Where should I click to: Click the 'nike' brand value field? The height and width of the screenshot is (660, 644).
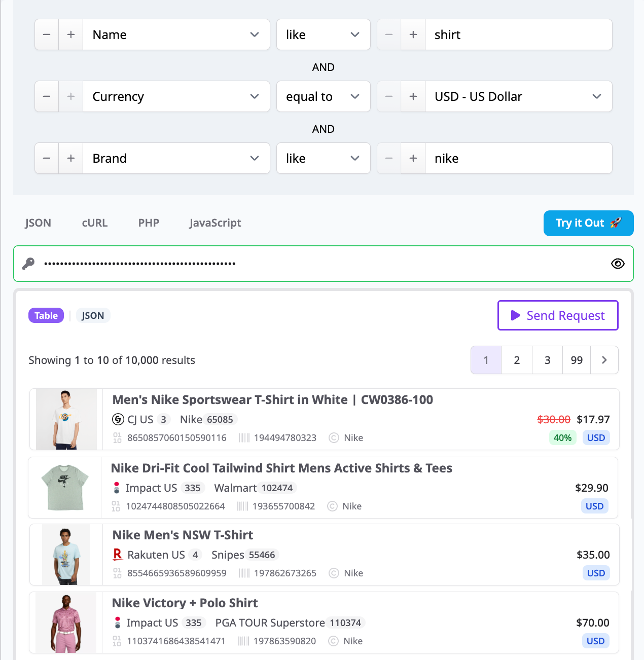(519, 158)
